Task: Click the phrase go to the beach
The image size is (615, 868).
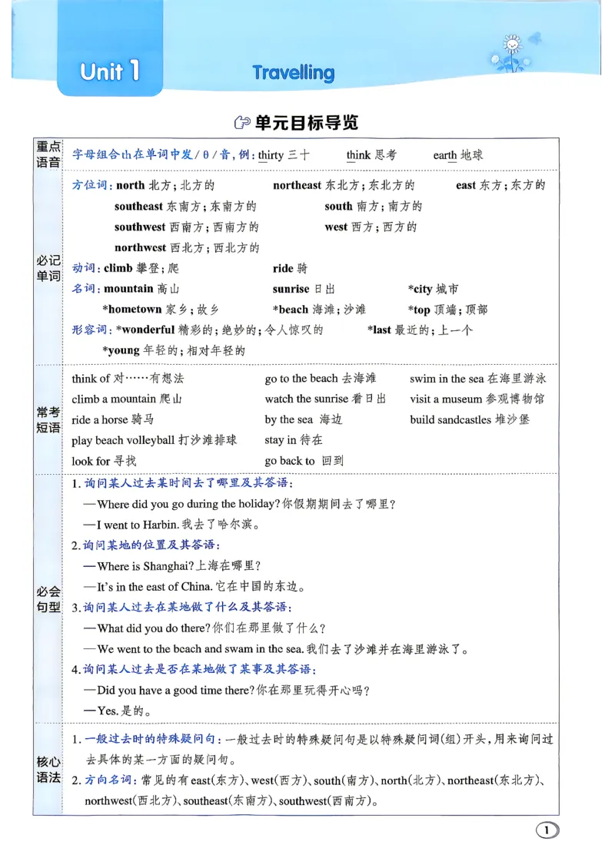Action: (321, 378)
